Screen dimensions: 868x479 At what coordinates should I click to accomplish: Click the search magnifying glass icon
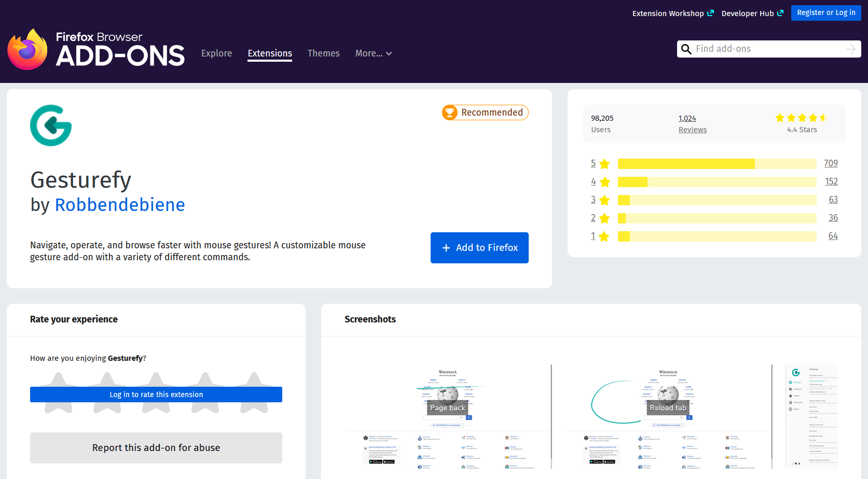coord(686,49)
